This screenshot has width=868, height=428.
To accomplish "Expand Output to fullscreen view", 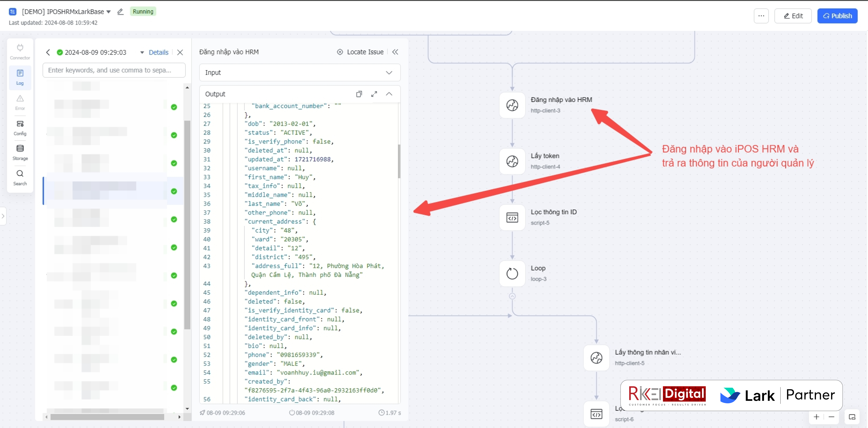I will tap(374, 94).
